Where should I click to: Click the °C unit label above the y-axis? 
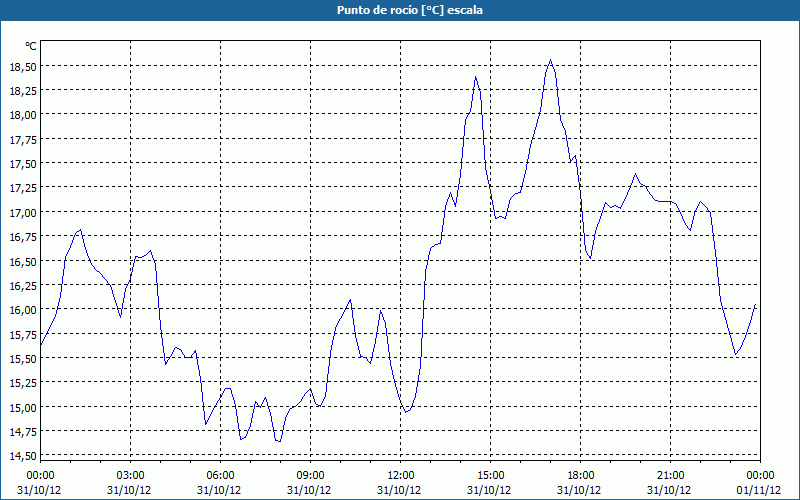coord(31,46)
